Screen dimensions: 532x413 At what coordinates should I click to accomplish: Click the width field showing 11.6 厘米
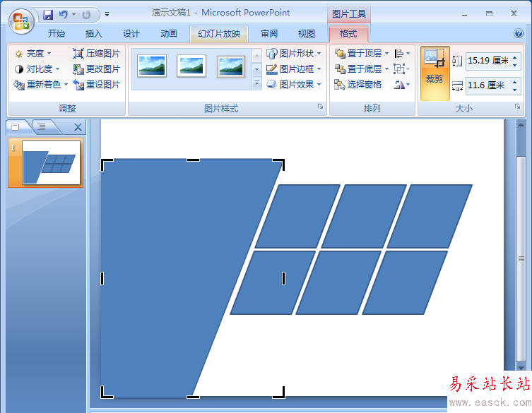pyautogui.click(x=489, y=85)
